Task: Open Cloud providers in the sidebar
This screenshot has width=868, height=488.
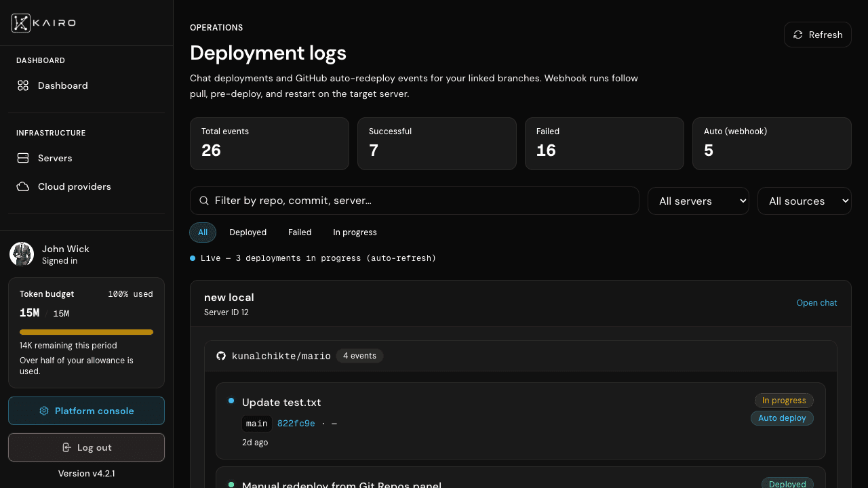Action: 87,186
